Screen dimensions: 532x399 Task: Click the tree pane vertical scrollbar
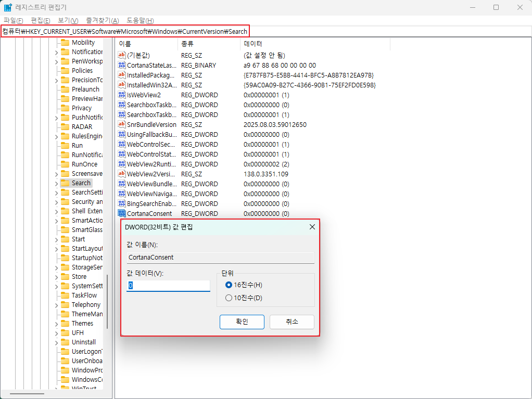[108, 302]
